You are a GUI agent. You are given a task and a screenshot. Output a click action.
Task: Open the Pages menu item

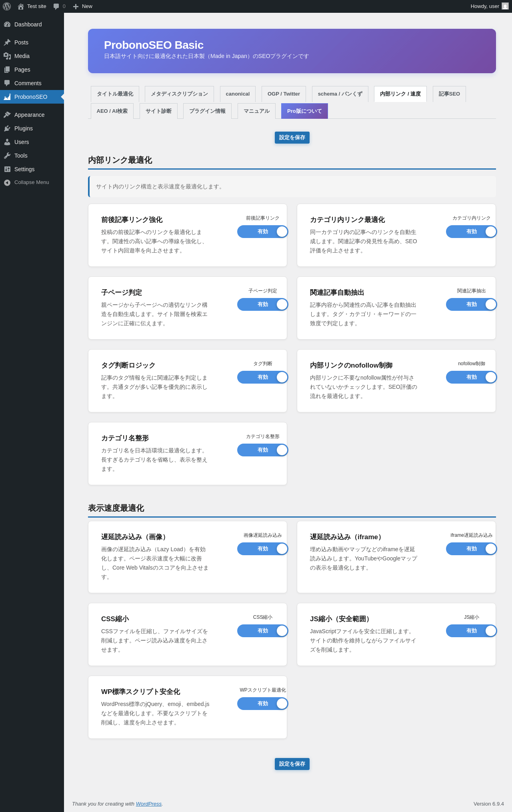tap(32, 70)
